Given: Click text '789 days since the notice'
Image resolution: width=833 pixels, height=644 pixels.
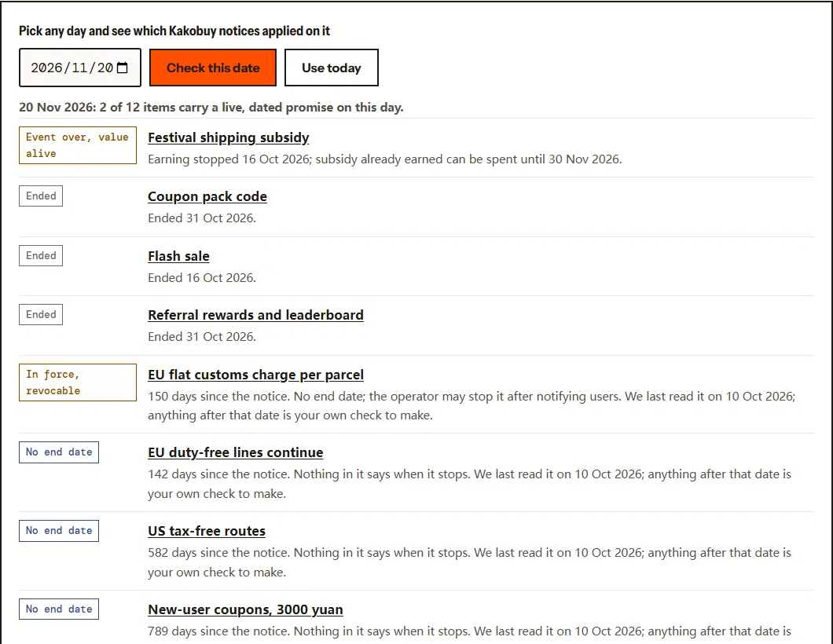Looking at the screenshot, I should pyautogui.click(x=221, y=631).
